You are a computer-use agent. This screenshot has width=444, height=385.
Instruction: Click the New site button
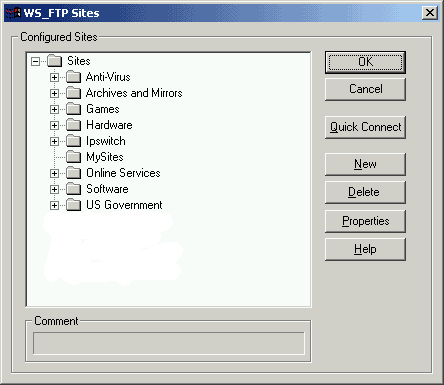(x=365, y=164)
